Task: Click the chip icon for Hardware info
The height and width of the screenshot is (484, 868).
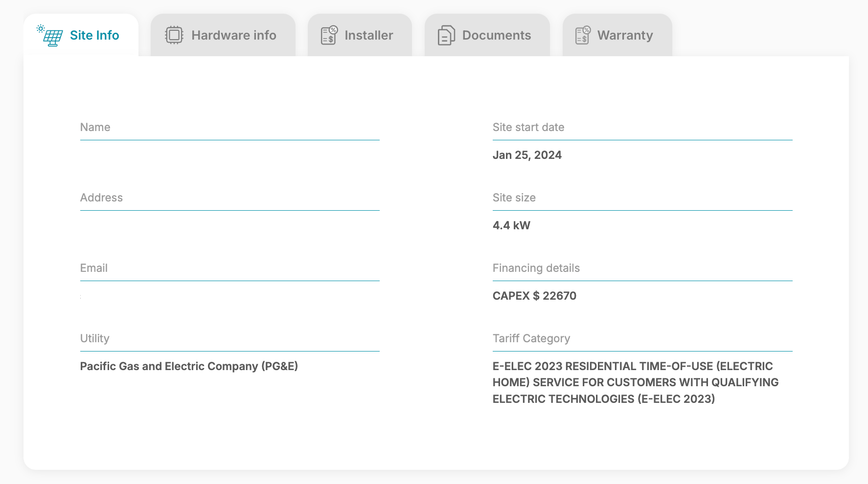Action: (x=174, y=35)
